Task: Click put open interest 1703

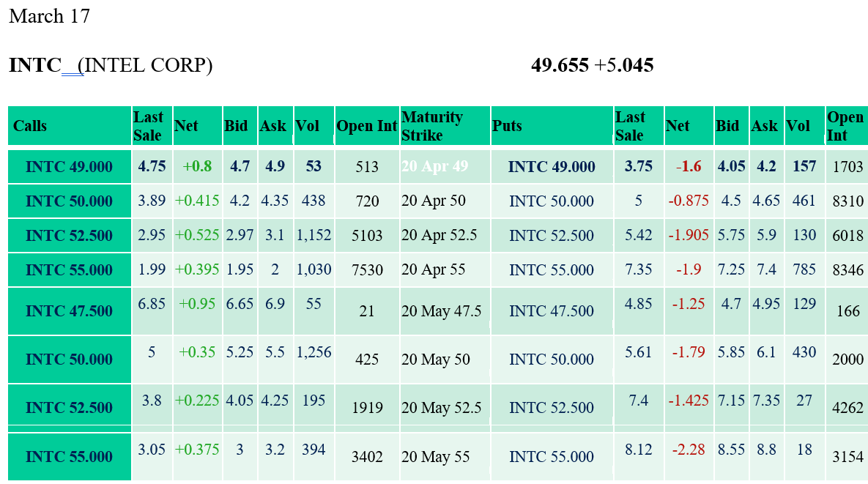Action: (x=848, y=166)
